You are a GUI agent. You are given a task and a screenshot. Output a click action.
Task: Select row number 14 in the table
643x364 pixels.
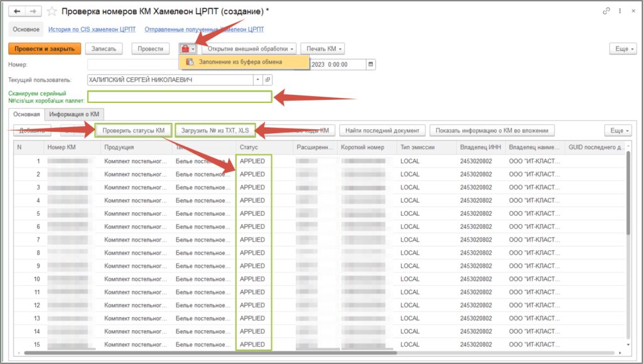click(37, 331)
